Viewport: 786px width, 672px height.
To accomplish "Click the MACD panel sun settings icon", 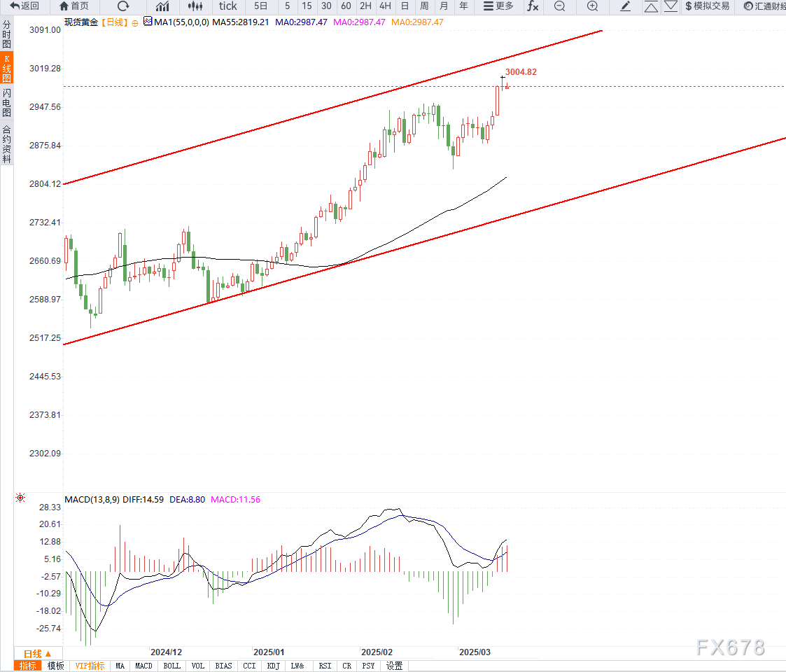I will click(20, 498).
